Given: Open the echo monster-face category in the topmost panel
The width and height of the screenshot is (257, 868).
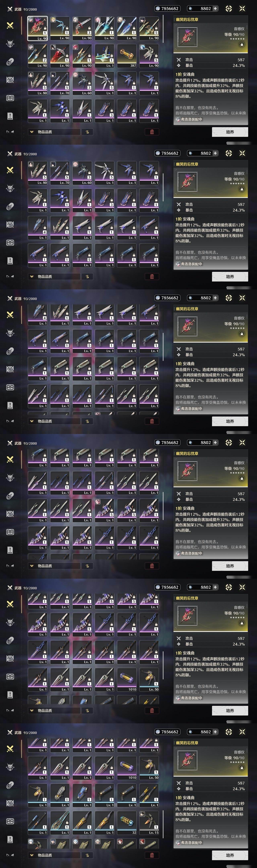Looking at the screenshot, I should tap(10, 43).
